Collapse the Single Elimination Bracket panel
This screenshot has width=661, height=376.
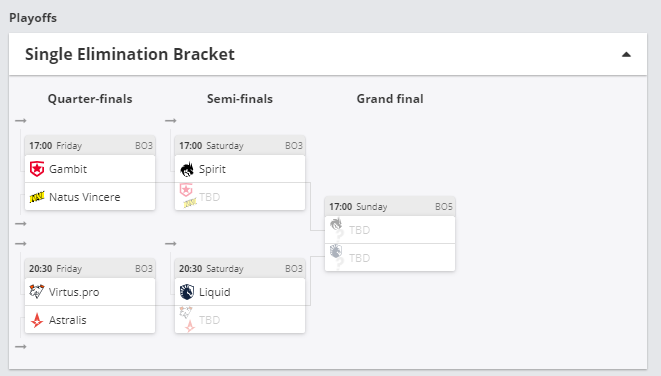pos(626,54)
